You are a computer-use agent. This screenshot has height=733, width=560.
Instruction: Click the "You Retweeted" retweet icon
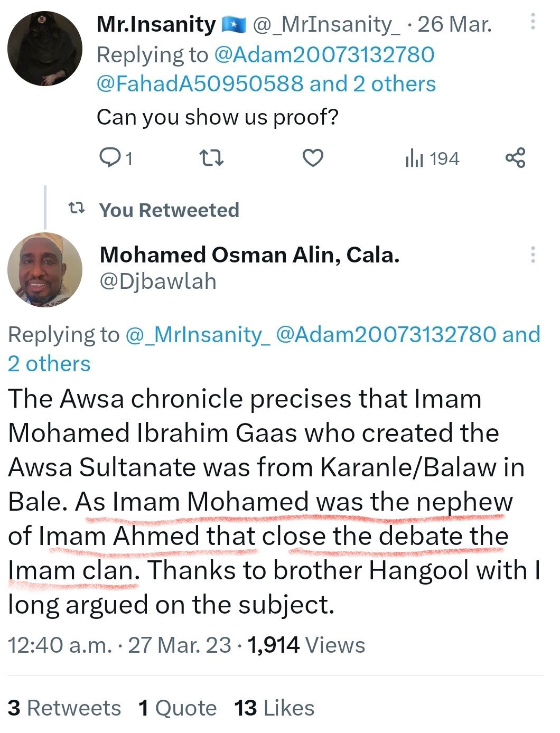click(x=77, y=210)
